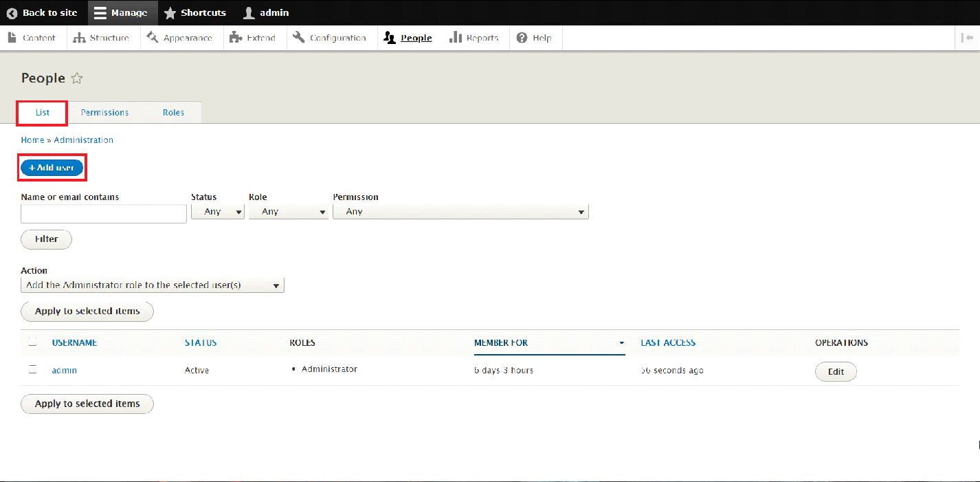Check the select-all users checkbox

(32, 342)
